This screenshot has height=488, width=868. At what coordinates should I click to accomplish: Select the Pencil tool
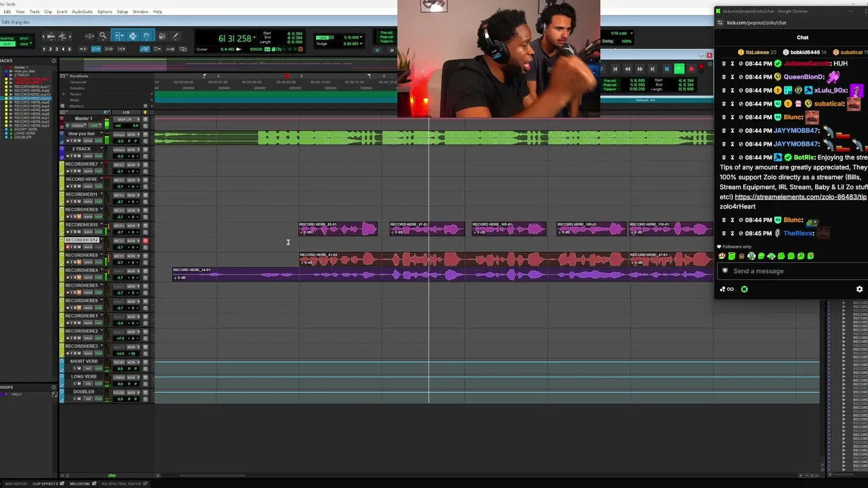[176, 35]
